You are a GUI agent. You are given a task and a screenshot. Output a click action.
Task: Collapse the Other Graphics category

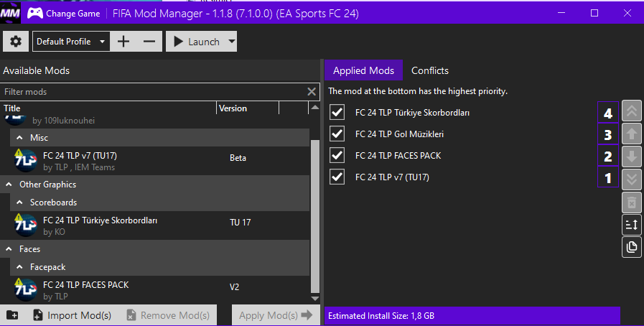(9, 185)
